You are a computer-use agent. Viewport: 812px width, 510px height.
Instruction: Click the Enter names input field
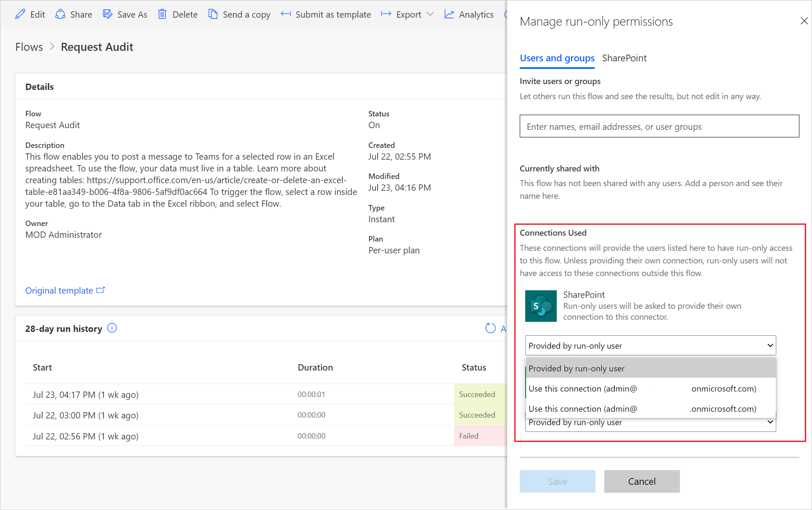(x=659, y=126)
